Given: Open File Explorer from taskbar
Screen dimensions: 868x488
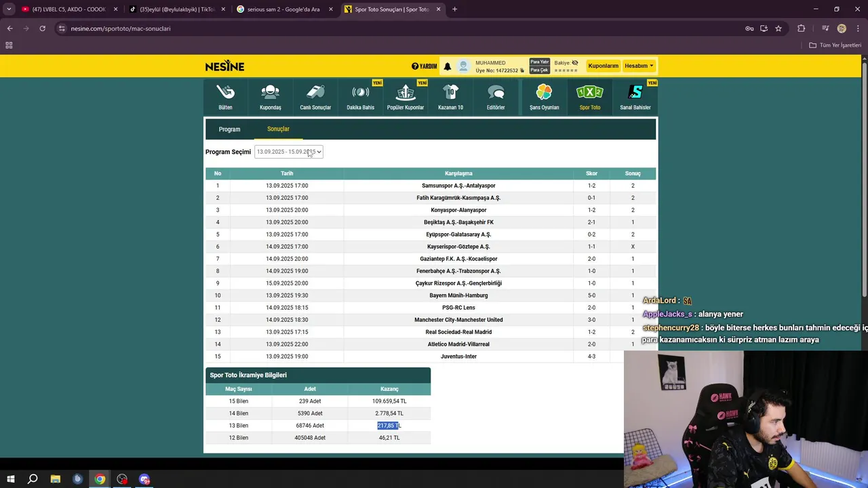Looking at the screenshot, I should tap(56, 479).
